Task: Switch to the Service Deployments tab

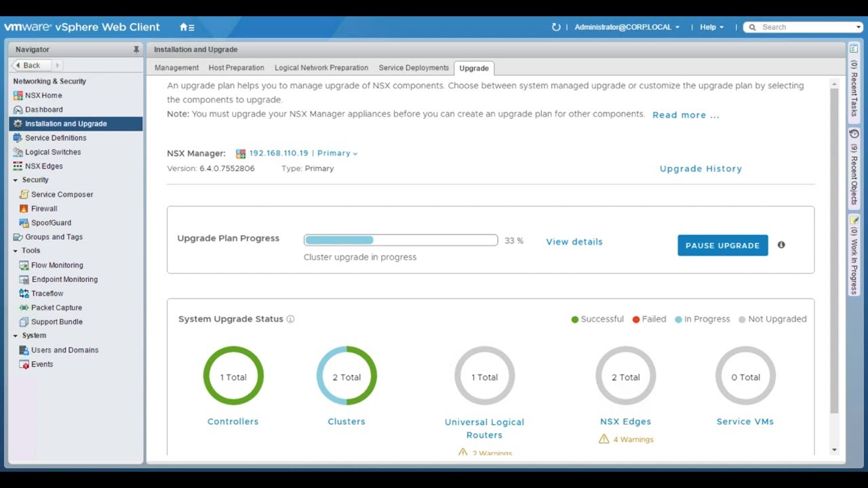Action: pyautogui.click(x=413, y=68)
